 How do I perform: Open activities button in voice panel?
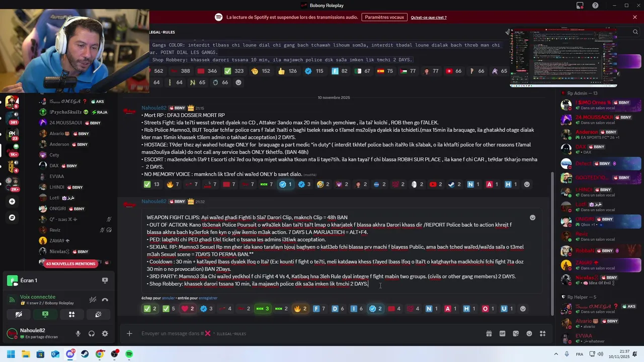[71, 314]
